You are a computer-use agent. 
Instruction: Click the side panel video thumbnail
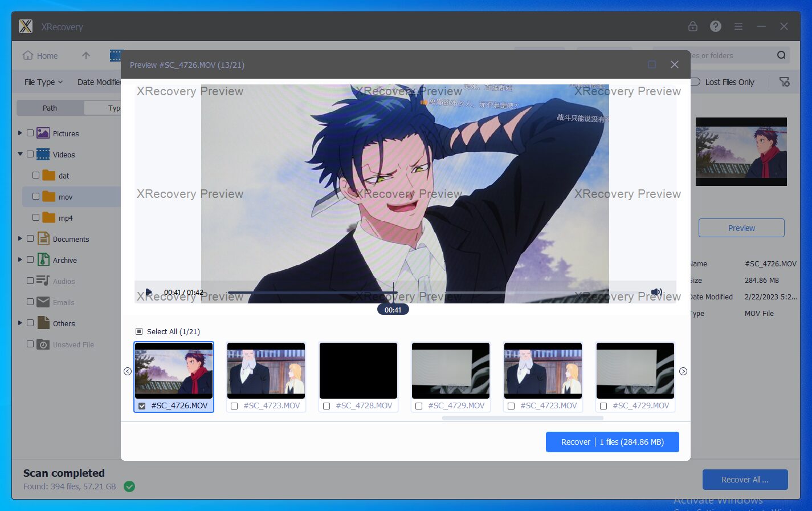[x=741, y=152]
